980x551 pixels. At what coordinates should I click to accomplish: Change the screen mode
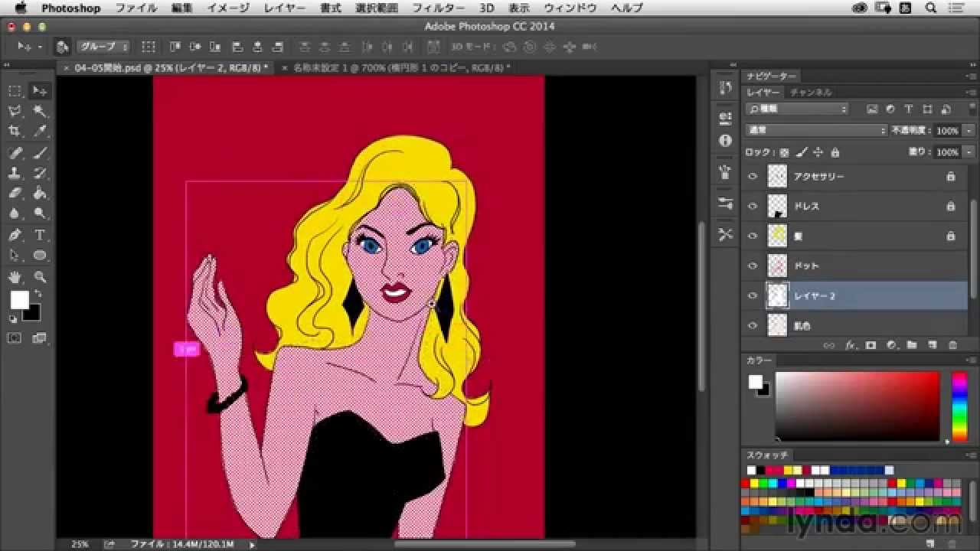(x=39, y=337)
